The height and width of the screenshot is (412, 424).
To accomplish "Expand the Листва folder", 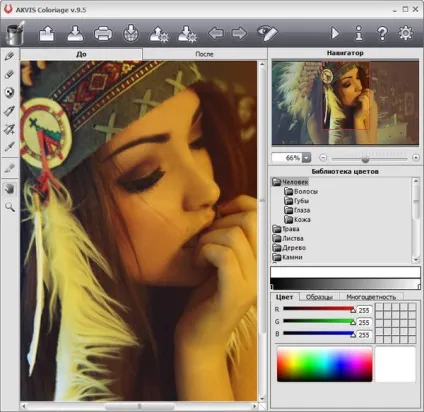I will tap(288, 238).
